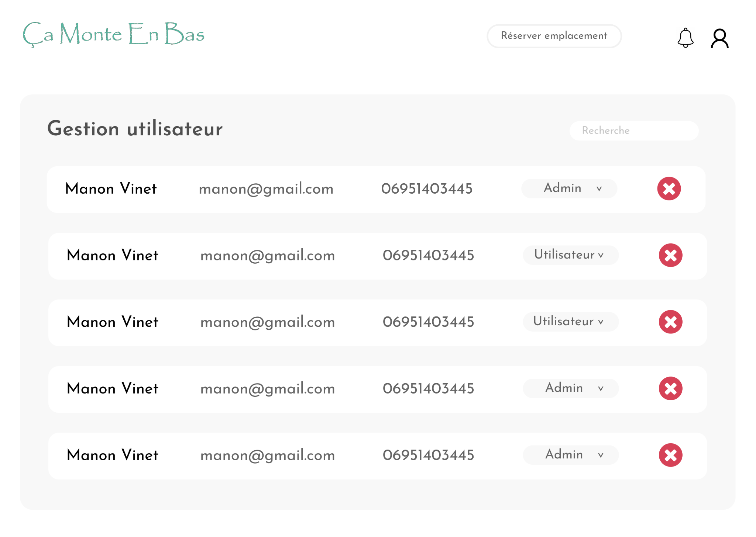
Task: Click the Ça Monte En Bas logo
Action: 114,34
